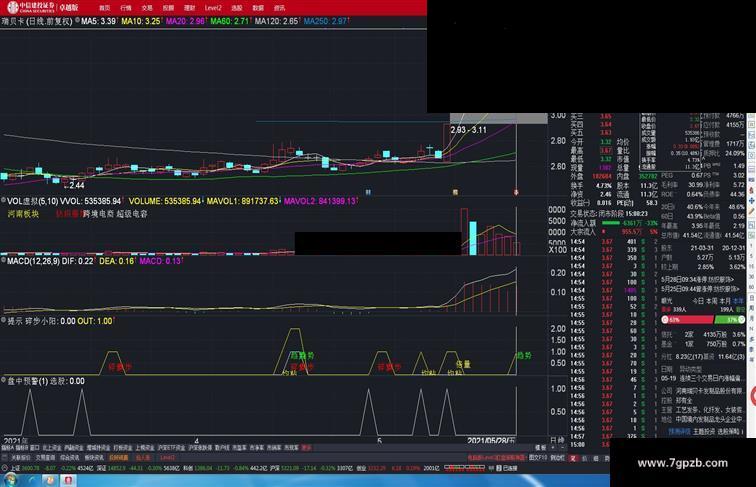Open the 选股 menu
The height and width of the screenshot is (487, 756).
point(237,8)
